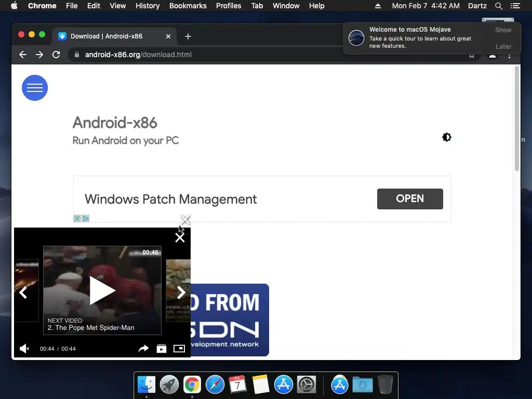
Task: Click the page vertical scrollbar
Action: [517, 119]
